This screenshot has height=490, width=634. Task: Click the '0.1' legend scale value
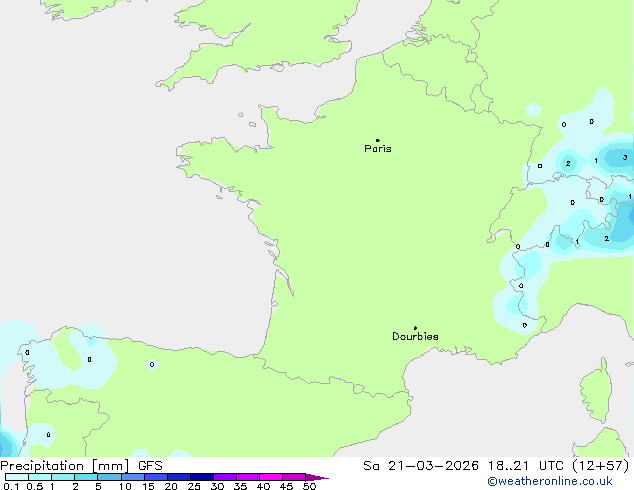pyautogui.click(x=11, y=486)
